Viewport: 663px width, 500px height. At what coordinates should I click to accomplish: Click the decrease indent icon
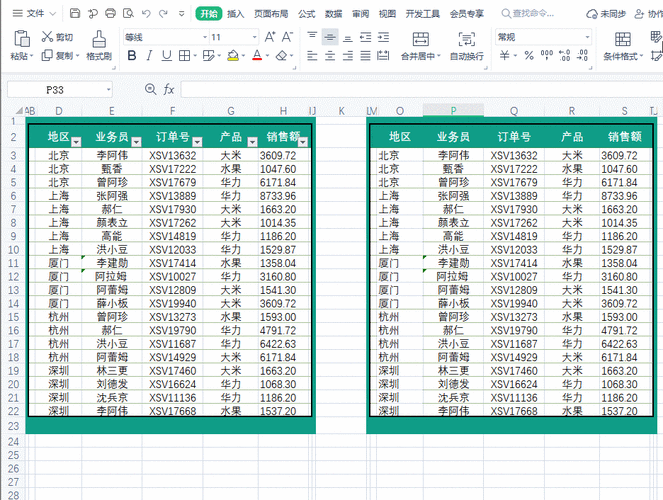coord(365,37)
